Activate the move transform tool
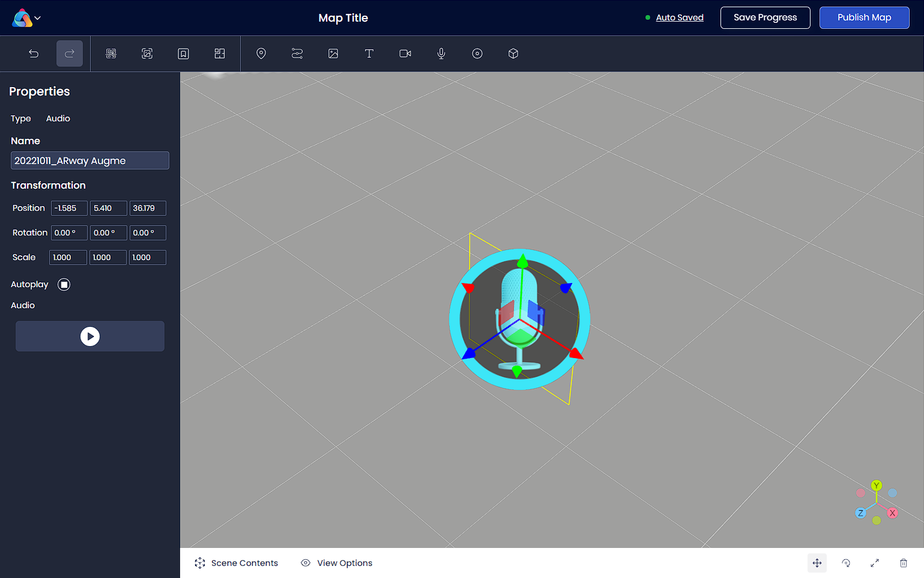The height and width of the screenshot is (578, 924). click(817, 563)
